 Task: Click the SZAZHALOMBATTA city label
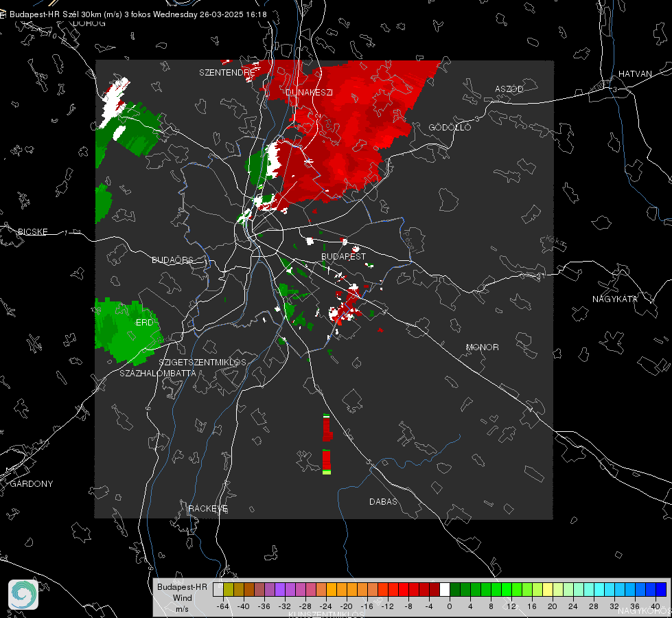158,373
